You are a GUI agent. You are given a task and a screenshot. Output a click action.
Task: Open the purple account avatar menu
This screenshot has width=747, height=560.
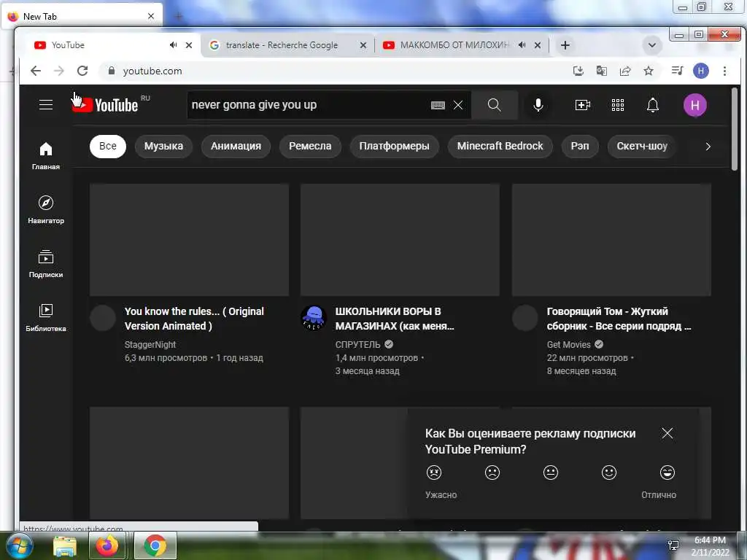click(695, 105)
